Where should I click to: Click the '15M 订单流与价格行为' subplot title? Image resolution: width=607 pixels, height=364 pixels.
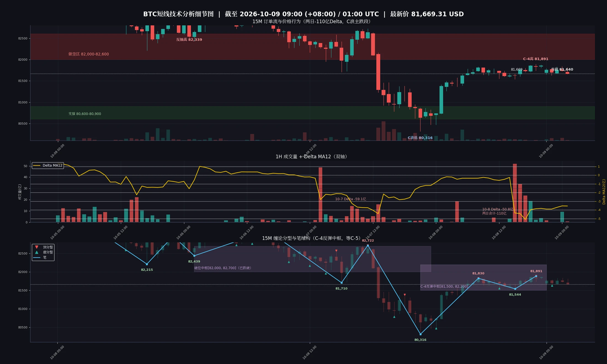312,22
